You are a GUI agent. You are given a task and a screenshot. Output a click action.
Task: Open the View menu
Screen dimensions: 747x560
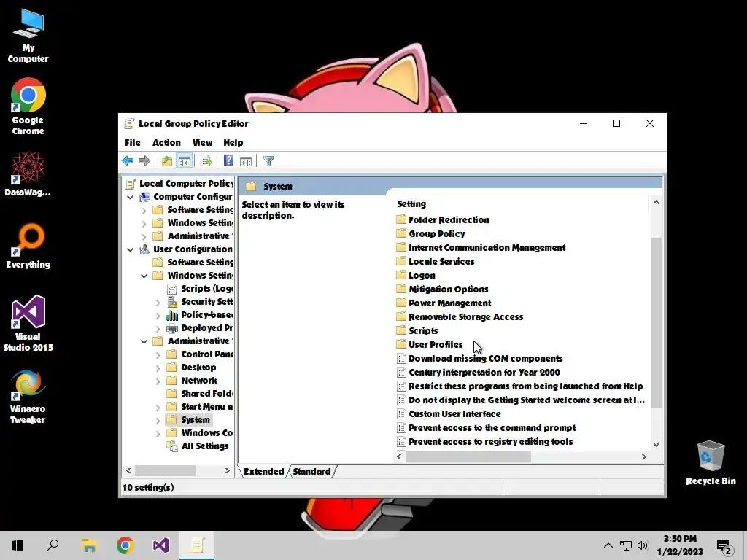tap(202, 143)
